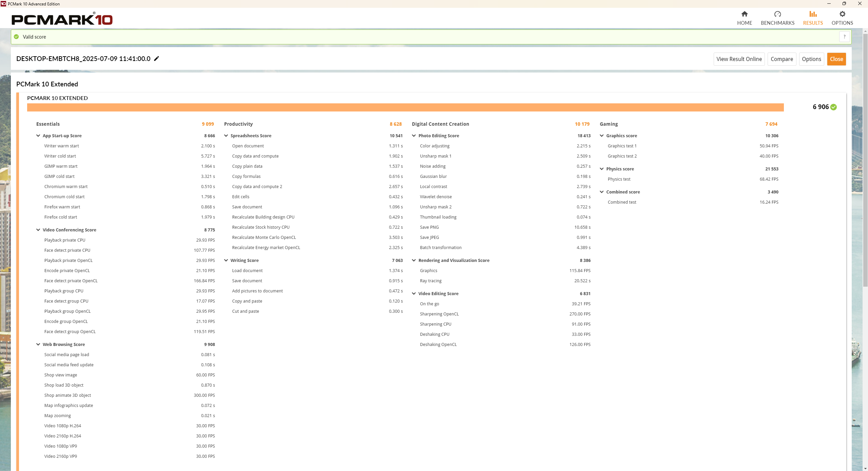This screenshot has width=868, height=471.
Task: Click the Compare button
Action: (782, 59)
